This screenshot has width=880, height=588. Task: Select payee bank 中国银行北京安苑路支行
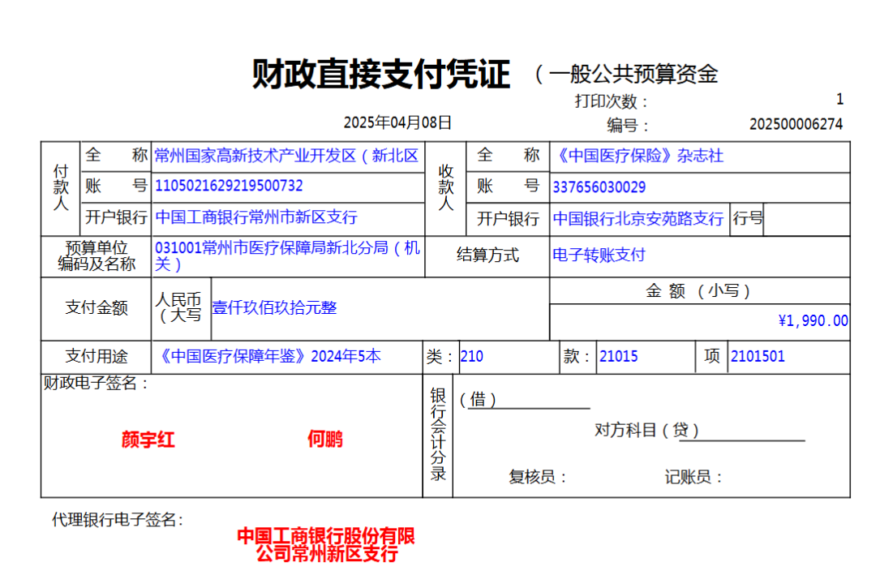tap(638, 218)
